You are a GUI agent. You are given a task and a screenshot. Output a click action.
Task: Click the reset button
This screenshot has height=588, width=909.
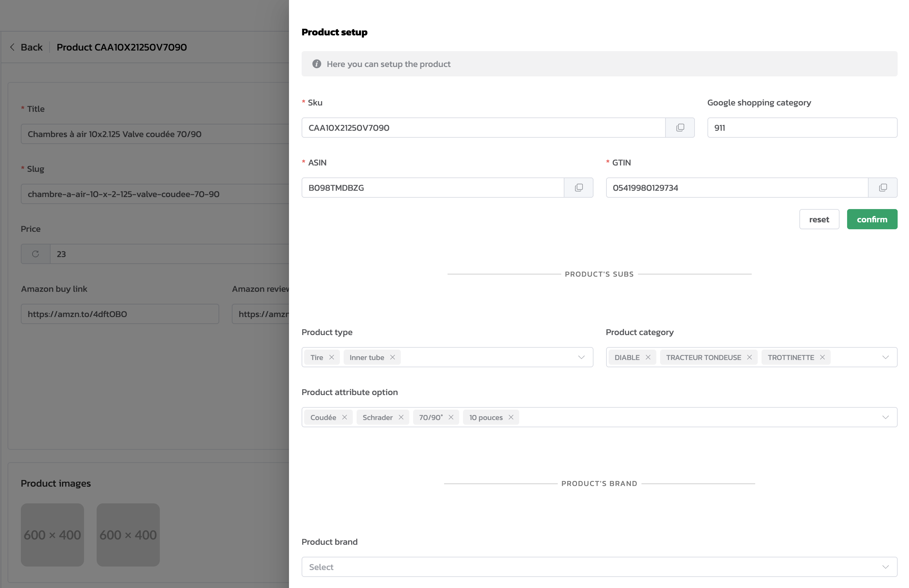819,219
